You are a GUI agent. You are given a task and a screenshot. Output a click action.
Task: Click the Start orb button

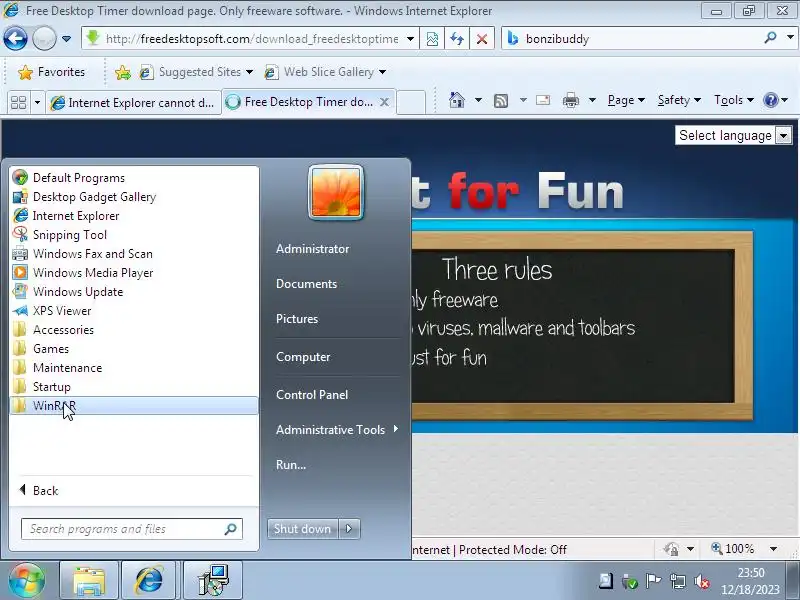[27, 580]
